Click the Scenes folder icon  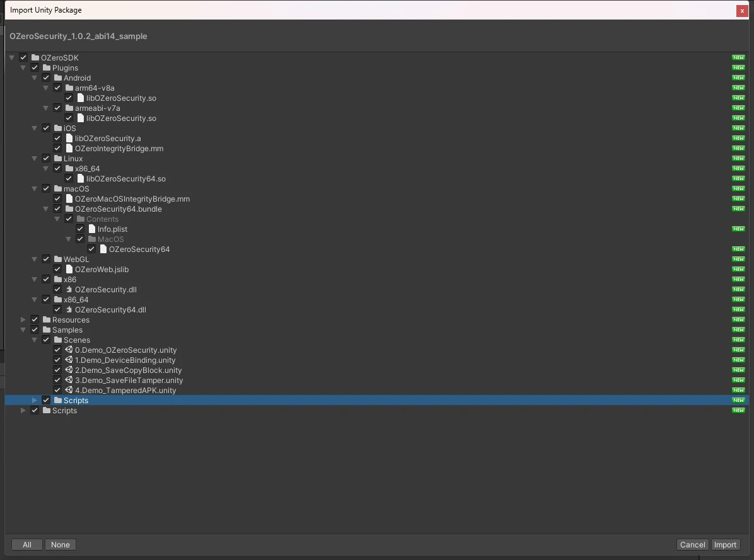pyautogui.click(x=58, y=340)
